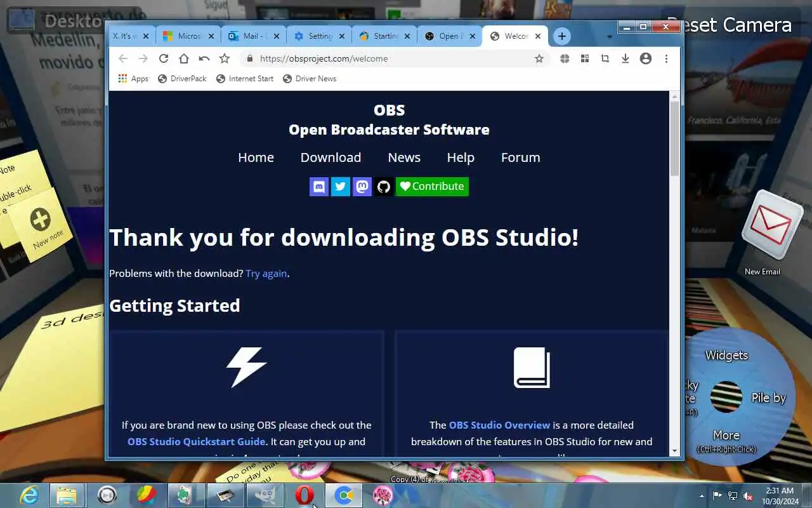Open Internet Explorer from taskbar
The width and height of the screenshot is (812, 508).
click(x=29, y=495)
